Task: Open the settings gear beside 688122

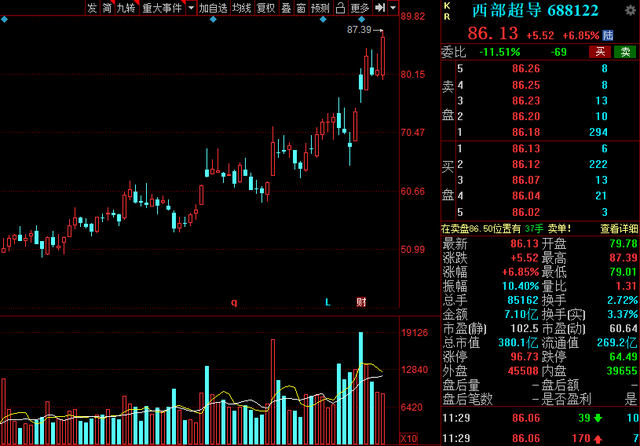Action: 631,10
